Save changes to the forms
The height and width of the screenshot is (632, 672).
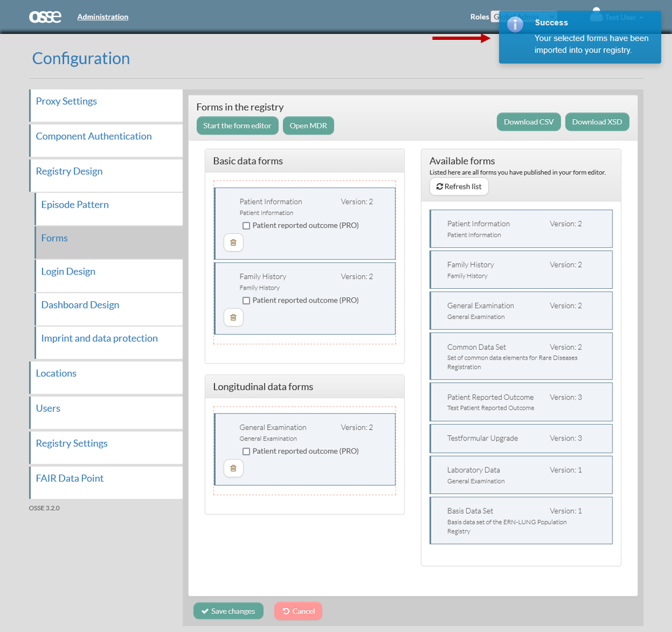coord(228,611)
